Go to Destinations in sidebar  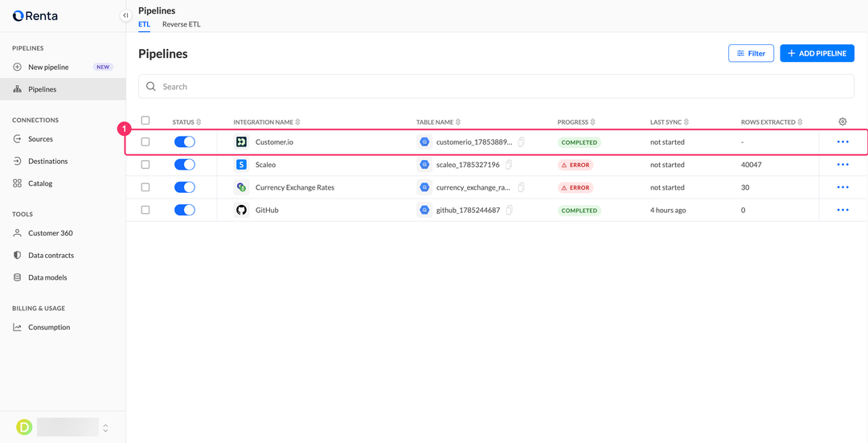click(x=63, y=161)
